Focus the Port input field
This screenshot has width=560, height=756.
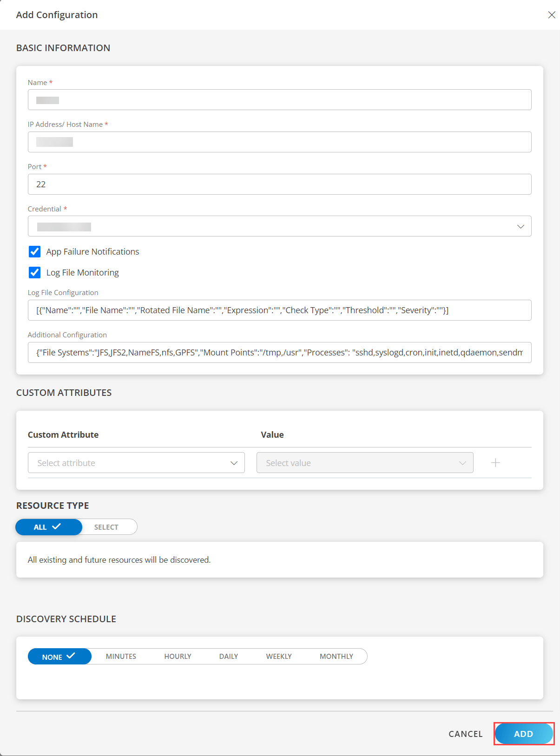click(x=279, y=184)
